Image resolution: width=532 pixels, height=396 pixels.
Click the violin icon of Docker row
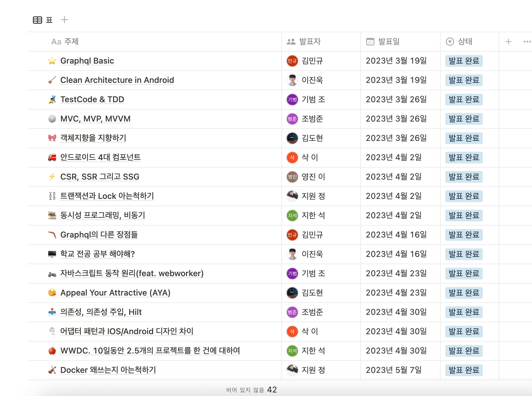52,370
